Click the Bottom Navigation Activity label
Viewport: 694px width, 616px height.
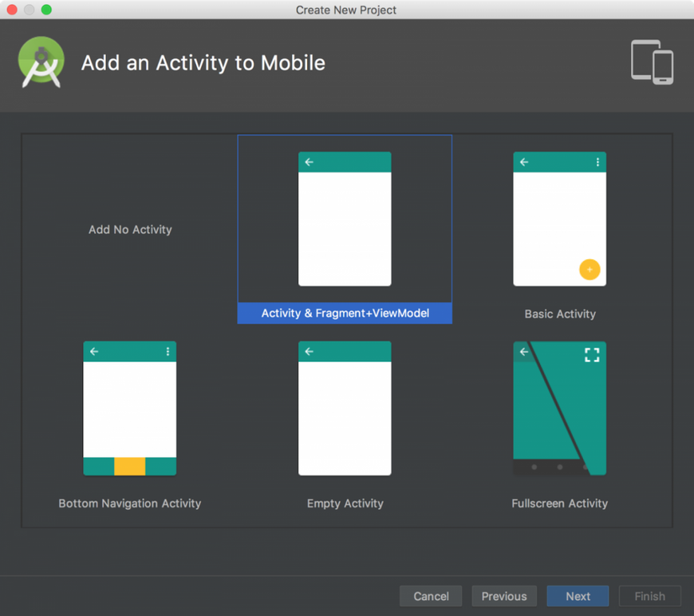coord(130,503)
